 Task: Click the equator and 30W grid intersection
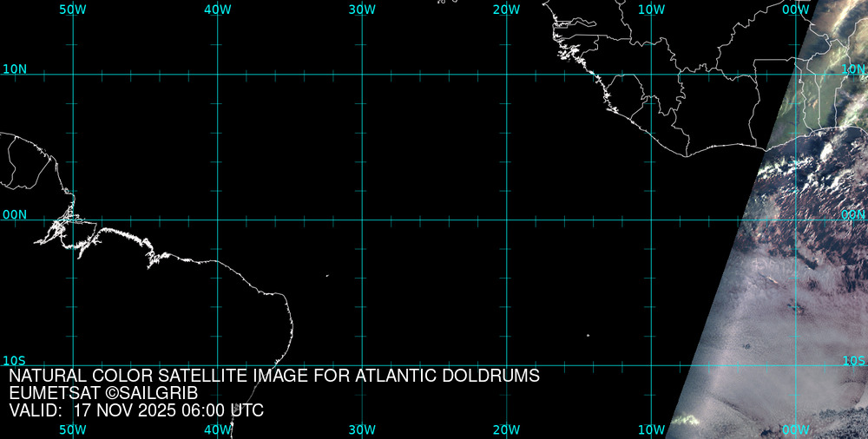(x=362, y=219)
